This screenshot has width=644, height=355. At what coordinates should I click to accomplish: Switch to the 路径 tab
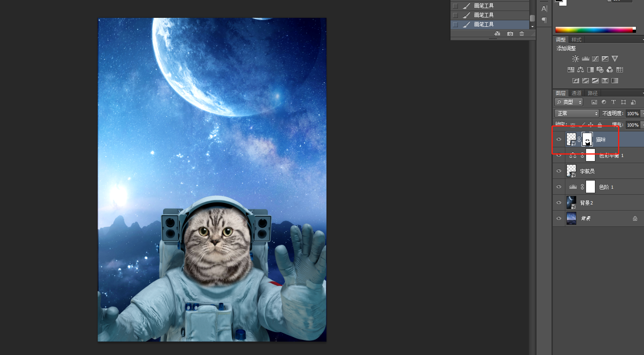[593, 93]
